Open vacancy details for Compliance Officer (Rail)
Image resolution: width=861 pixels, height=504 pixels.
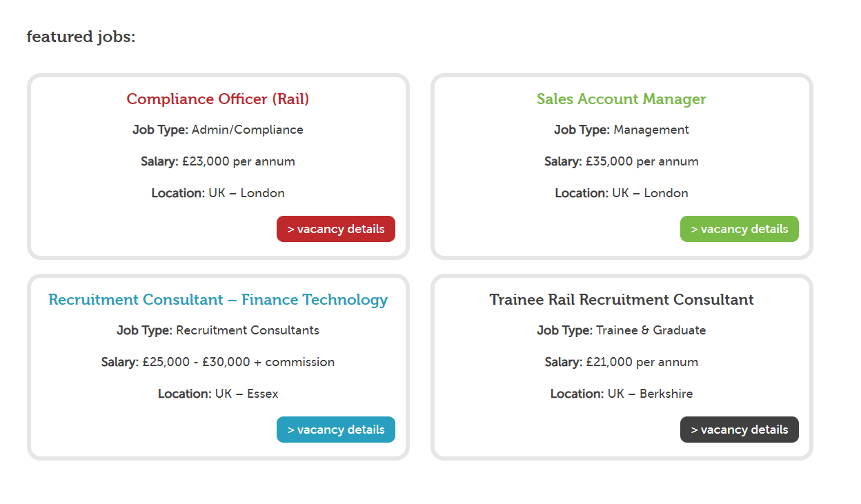click(335, 228)
